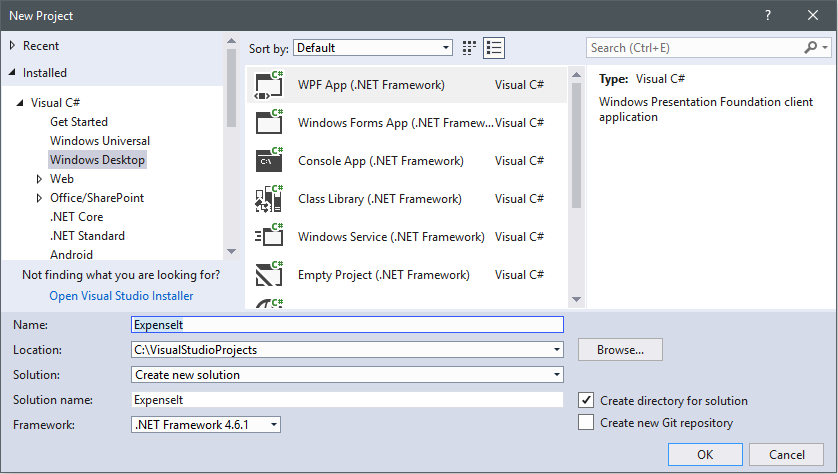Click the Search (Ctrl+E) box

pyautogui.click(x=695, y=48)
